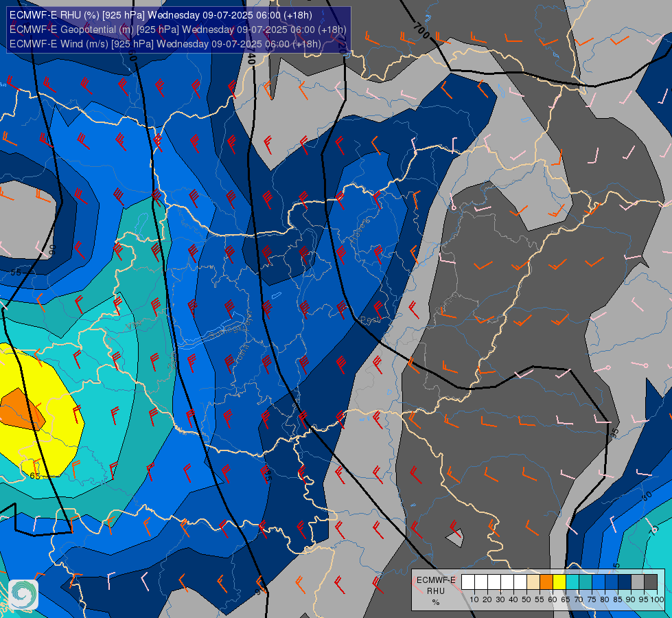Click the legend title 'ECMWF-E'
The width and height of the screenshot is (672, 618).
(436, 581)
